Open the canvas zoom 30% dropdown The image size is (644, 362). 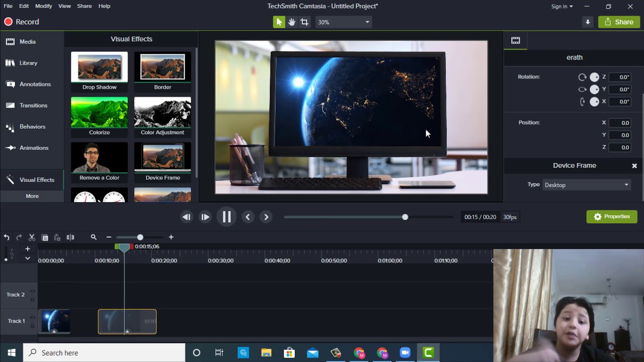click(x=343, y=22)
